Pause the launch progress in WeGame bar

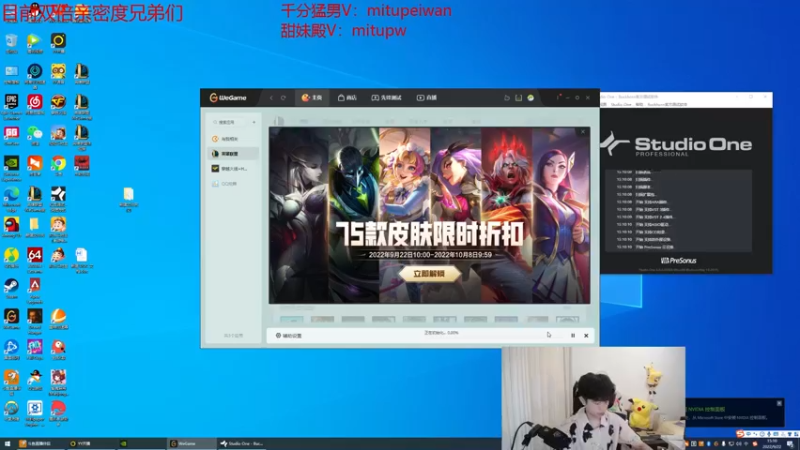pyautogui.click(x=573, y=335)
